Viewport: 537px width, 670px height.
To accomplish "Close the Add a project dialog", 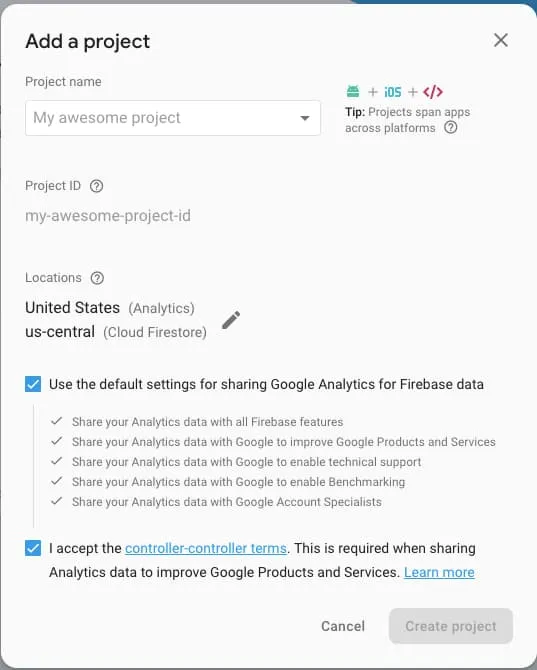I will coord(501,41).
